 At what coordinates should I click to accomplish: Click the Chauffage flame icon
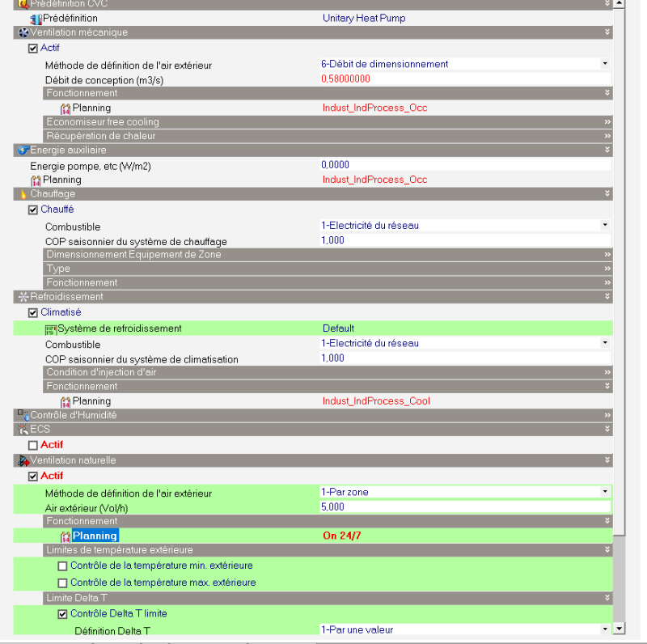[23, 194]
